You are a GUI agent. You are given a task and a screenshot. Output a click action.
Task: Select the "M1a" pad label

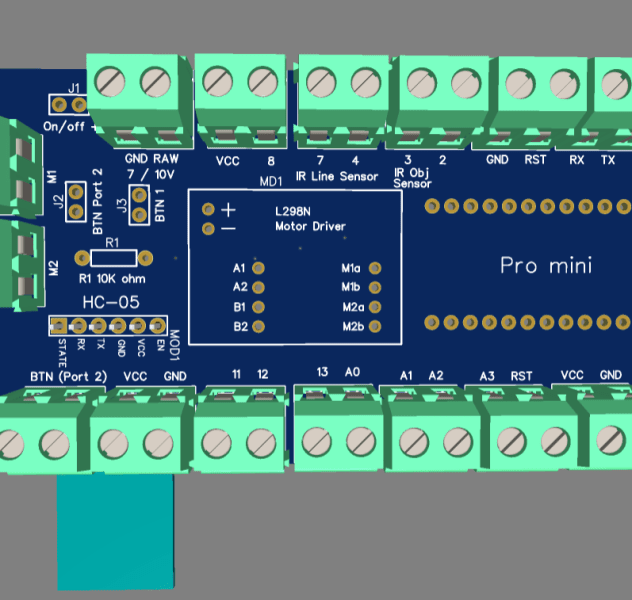click(x=351, y=268)
